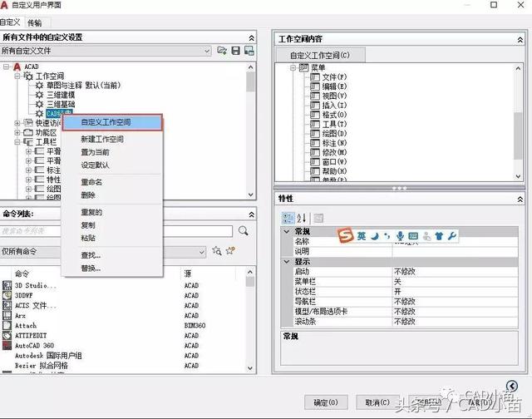Toggle the 英 language mode on IME bar
Viewport: 532px width, 419px height.
[362, 236]
